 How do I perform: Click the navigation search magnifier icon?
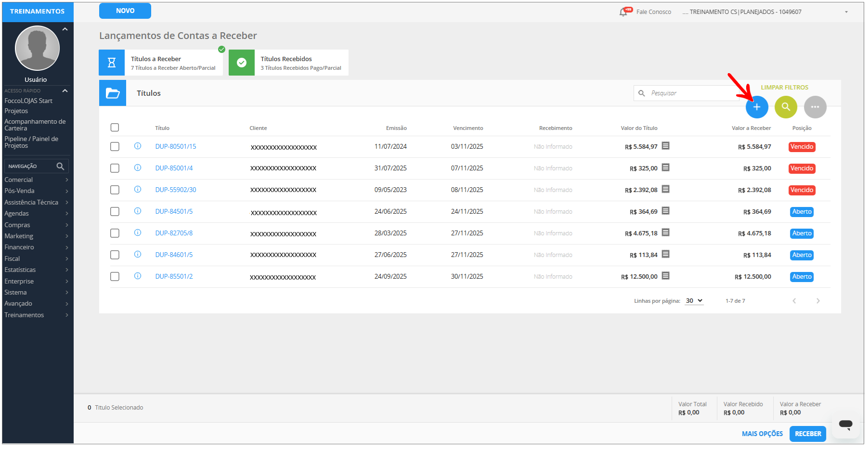tap(60, 166)
